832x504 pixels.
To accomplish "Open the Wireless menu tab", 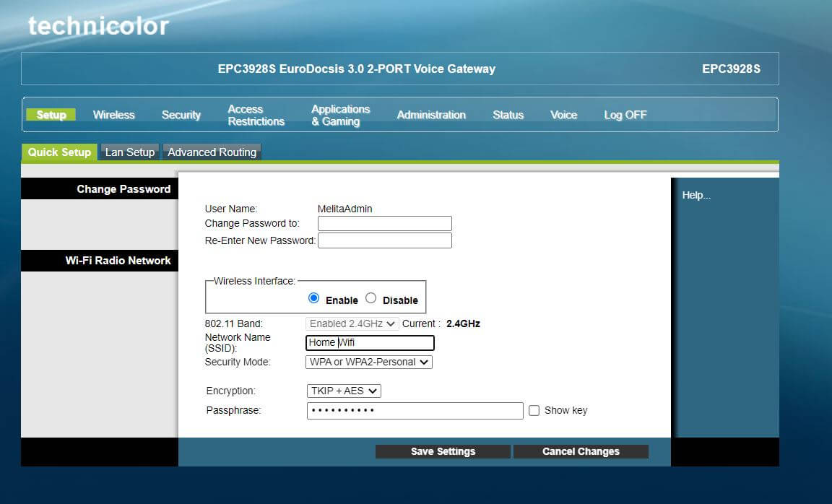I will (113, 115).
